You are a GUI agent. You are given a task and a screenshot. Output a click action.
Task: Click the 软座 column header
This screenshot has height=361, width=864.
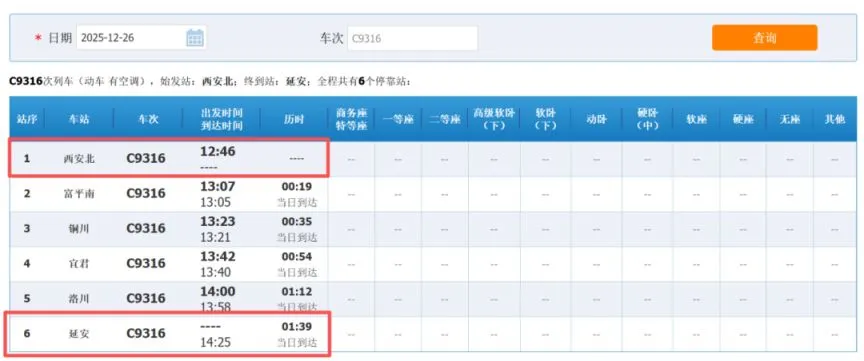click(696, 119)
